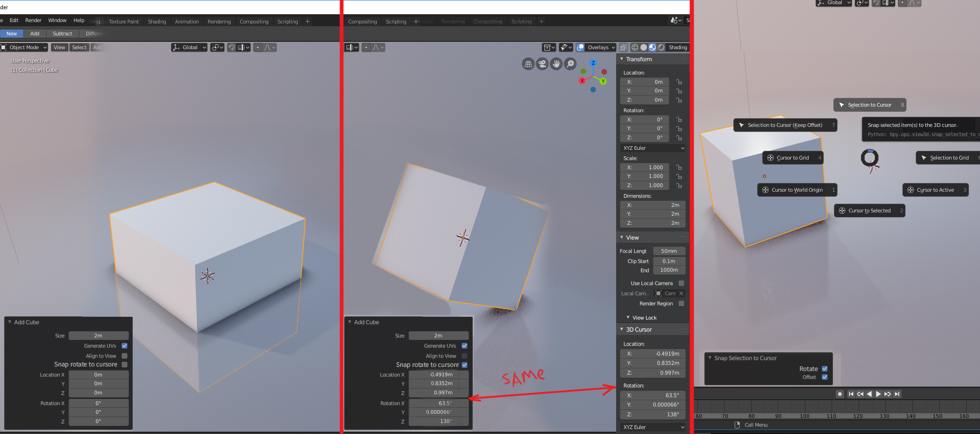Toggle perspective/orthographic grid view icon

pyautogui.click(x=528, y=64)
